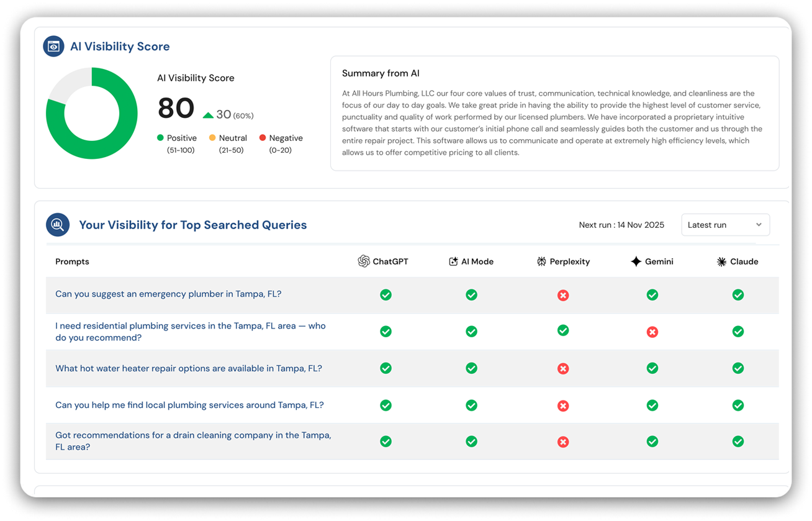Click green check for drain cleaning Claude
The image size is (812, 521).
coord(738,442)
